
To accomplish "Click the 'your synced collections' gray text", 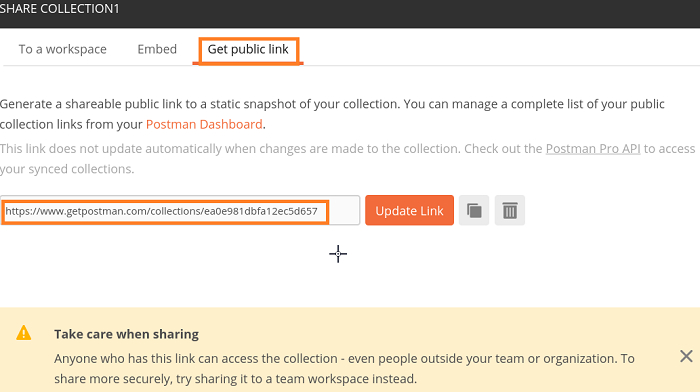I will pyautogui.click(x=67, y=169).
